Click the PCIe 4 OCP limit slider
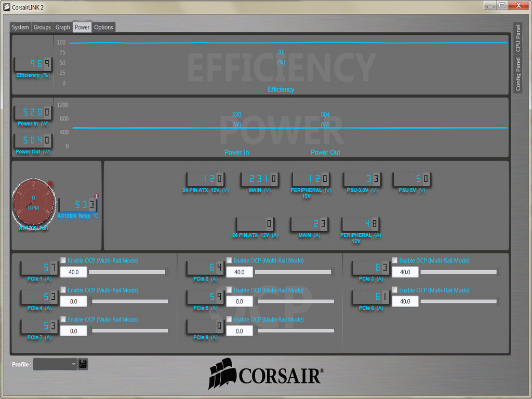This screenshot has height=399, width=532. click(x=129, y=301)
